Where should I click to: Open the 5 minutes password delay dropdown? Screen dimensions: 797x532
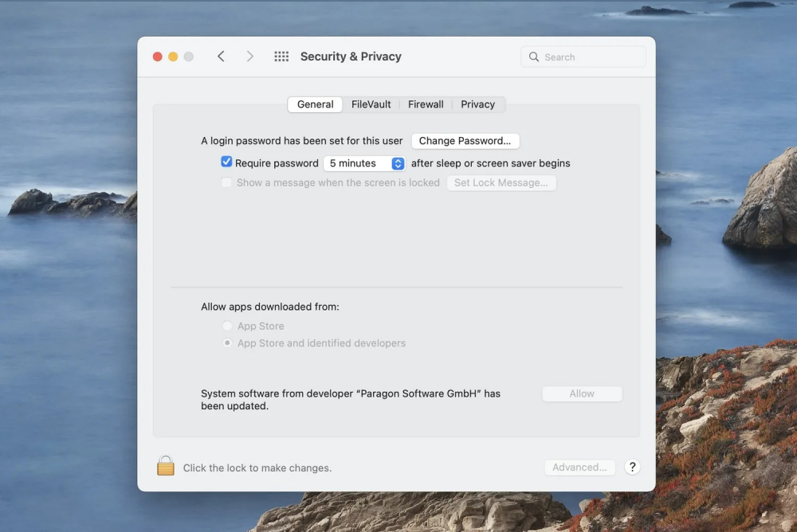(x=365, y=163)
